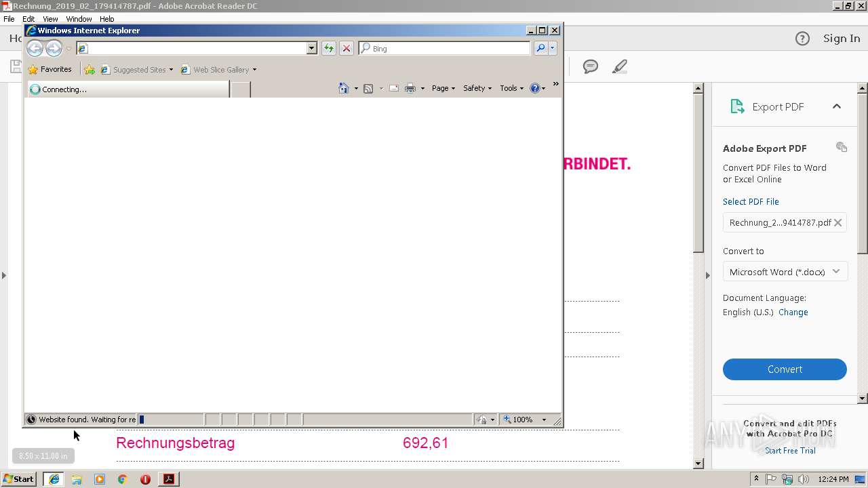Click the Add Comment speech bubble icon

pyautogui.click(x=591, y=66)
